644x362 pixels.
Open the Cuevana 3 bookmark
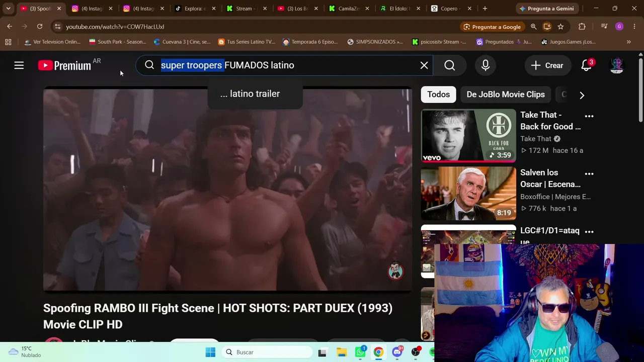click(182, 42)
